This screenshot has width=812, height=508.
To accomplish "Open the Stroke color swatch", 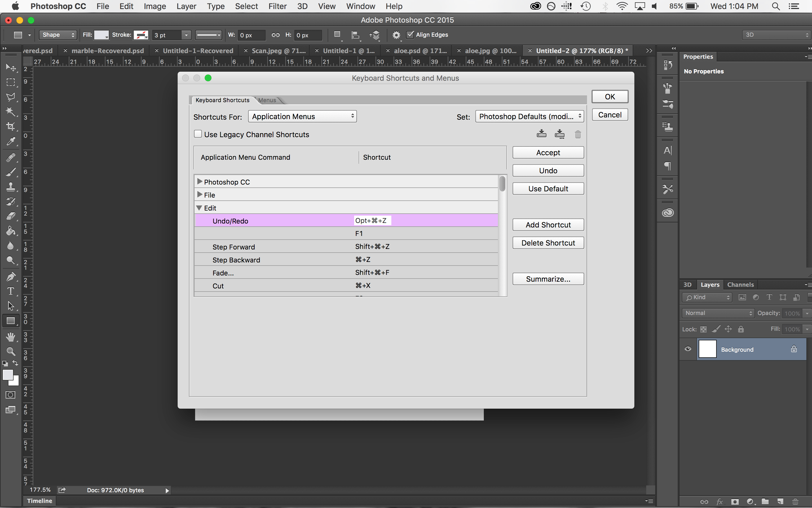I will 141,35.
